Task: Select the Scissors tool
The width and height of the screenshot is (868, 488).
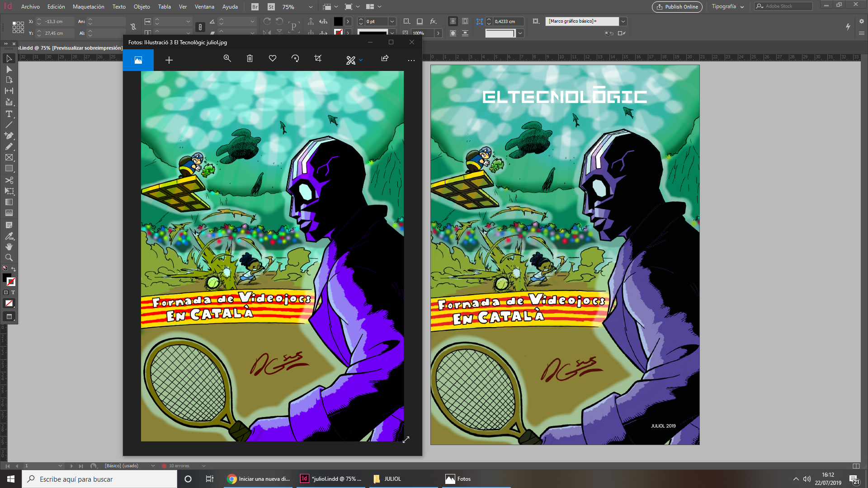Action: click(9, 180)
